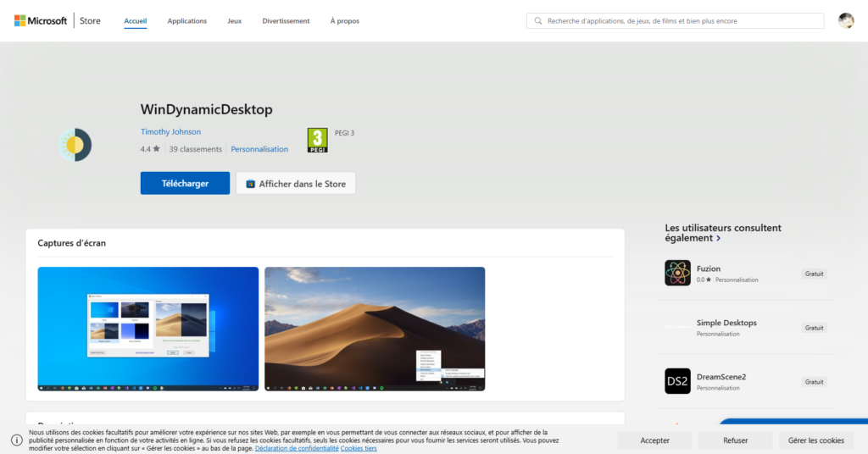Click the Microsoft logo in header
The height and width of the screenshot is (454, 868).
click(41, 20)
